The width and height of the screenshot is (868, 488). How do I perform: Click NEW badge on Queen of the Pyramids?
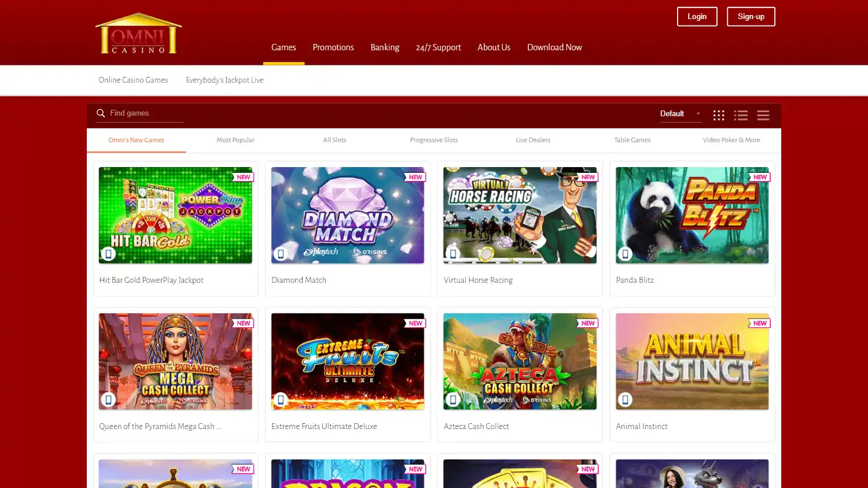coord(243,323)
